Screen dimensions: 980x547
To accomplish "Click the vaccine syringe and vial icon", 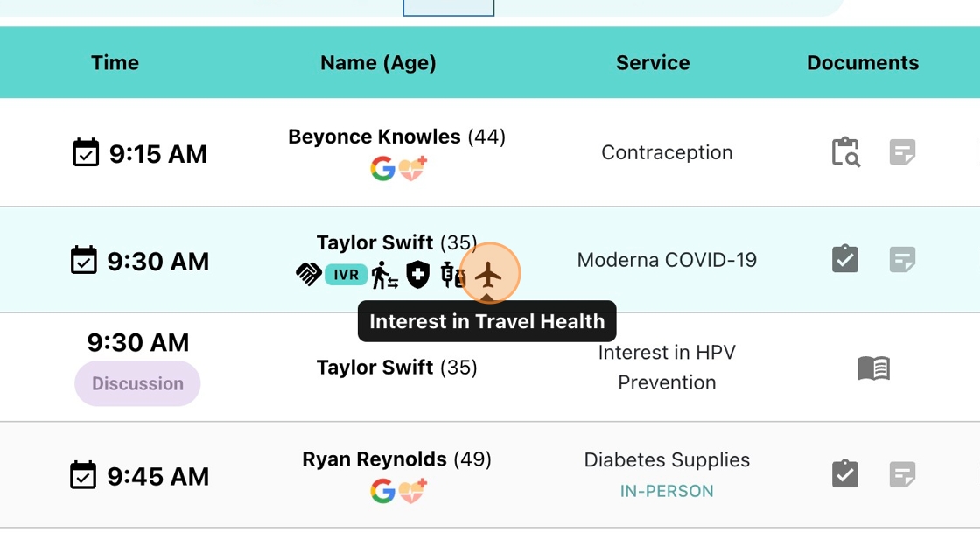I will pos(452,275).
